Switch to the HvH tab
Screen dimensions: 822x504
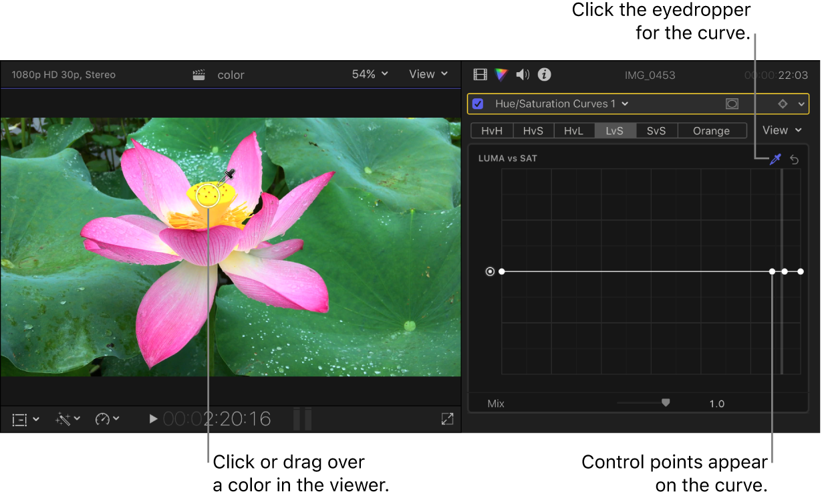click(x=491, y=130)
